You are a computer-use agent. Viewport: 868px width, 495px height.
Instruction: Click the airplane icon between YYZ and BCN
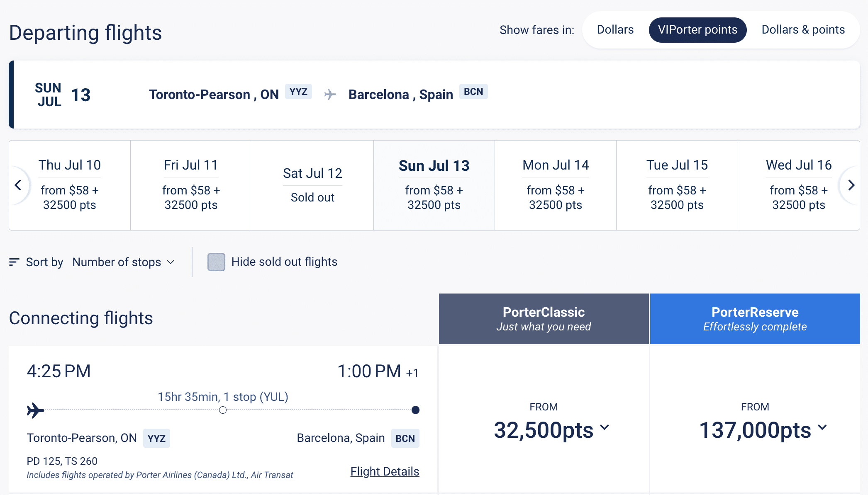pos(330,95)
